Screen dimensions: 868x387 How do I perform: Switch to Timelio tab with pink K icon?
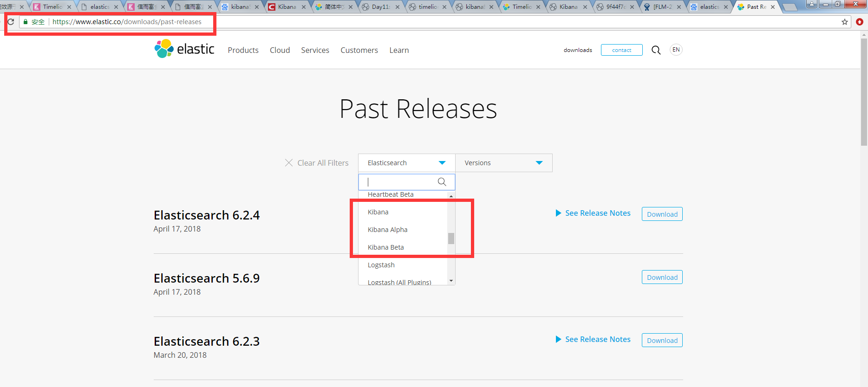coord(52,7)
